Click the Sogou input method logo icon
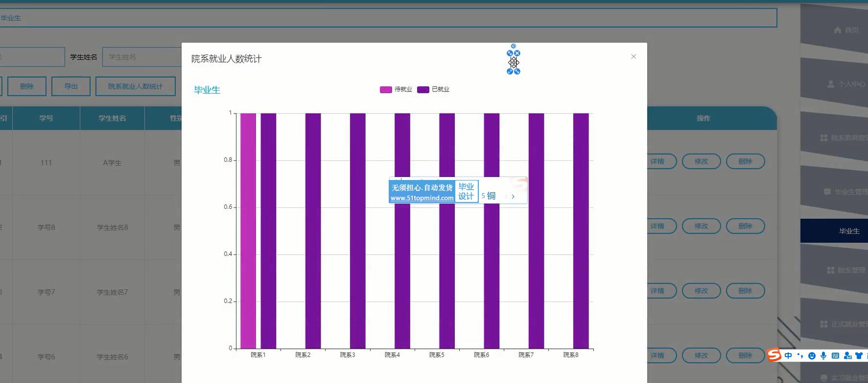 coord(774,355)
